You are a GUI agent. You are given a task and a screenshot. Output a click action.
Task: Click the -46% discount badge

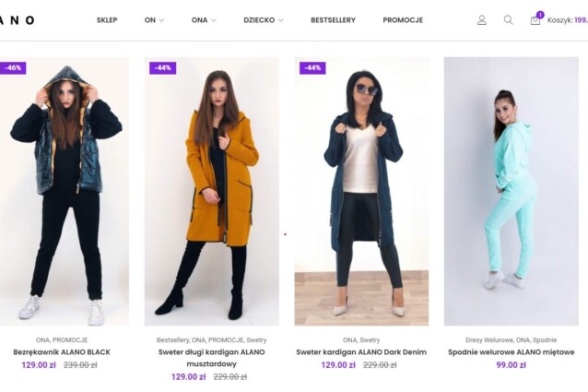click(13, 67)
